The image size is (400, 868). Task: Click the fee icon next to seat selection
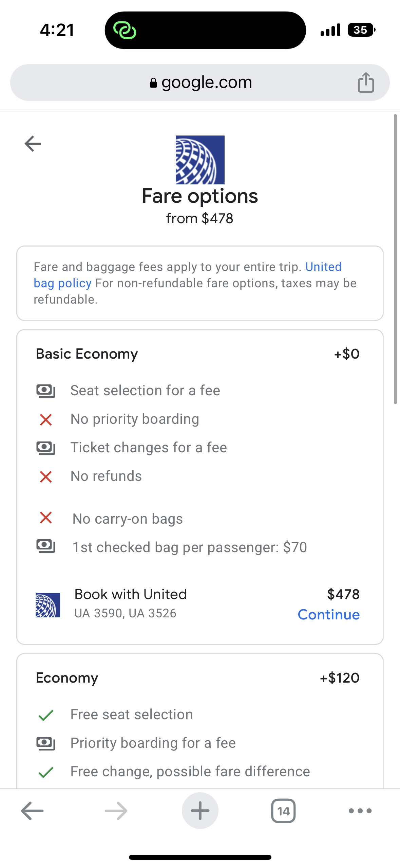[46, 391]
